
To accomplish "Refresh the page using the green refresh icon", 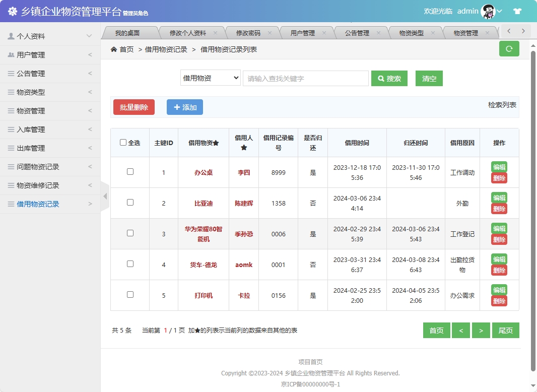I will (509, 49).
